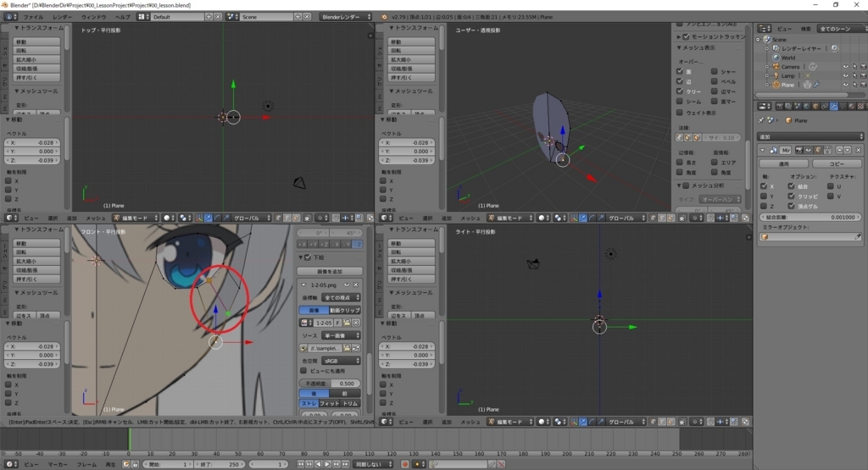This screenshot has width=868, height=470.
Task: Toggle Camera visibility eye in Outliner
Action: pyautogui.click(x=845, y=67)
